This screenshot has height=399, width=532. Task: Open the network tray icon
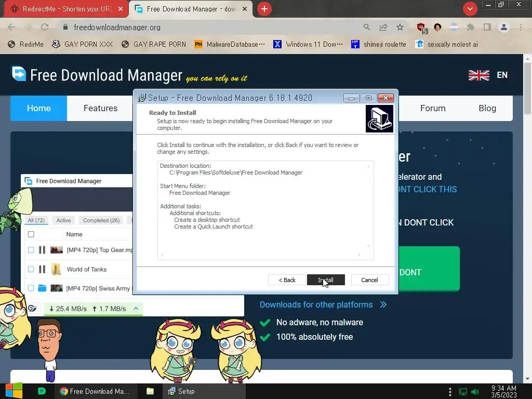click(463, 392)
